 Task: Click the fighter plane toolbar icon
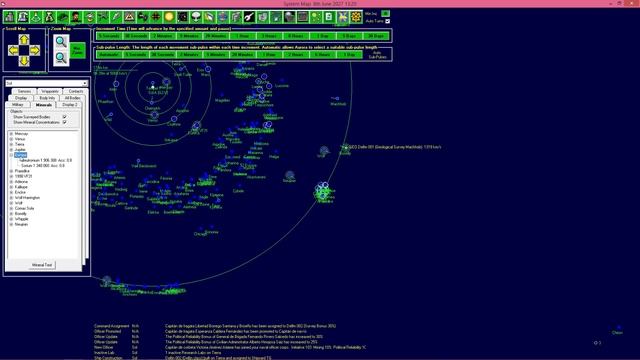tap(103, 17)
